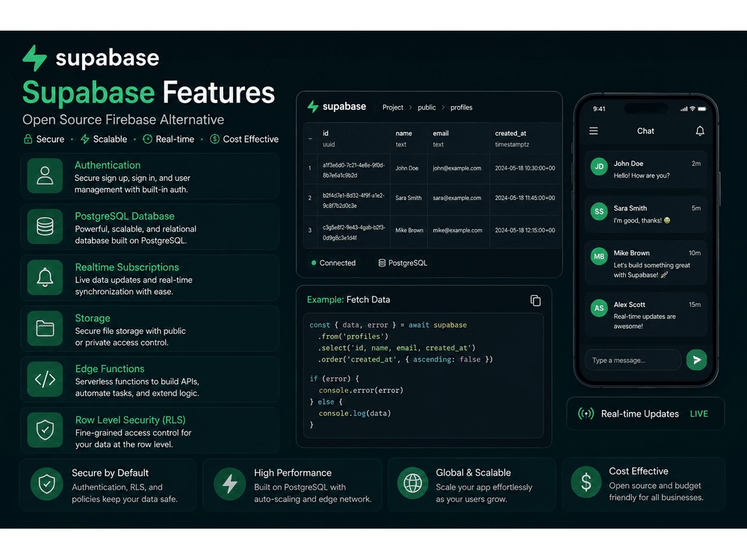Click the PostgreSQL Database feature title

(124, 217)
